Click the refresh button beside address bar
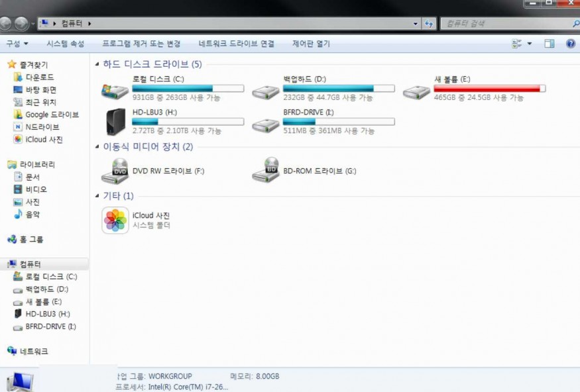This screenshot has width=580, height=392. (x=429, y=24)
